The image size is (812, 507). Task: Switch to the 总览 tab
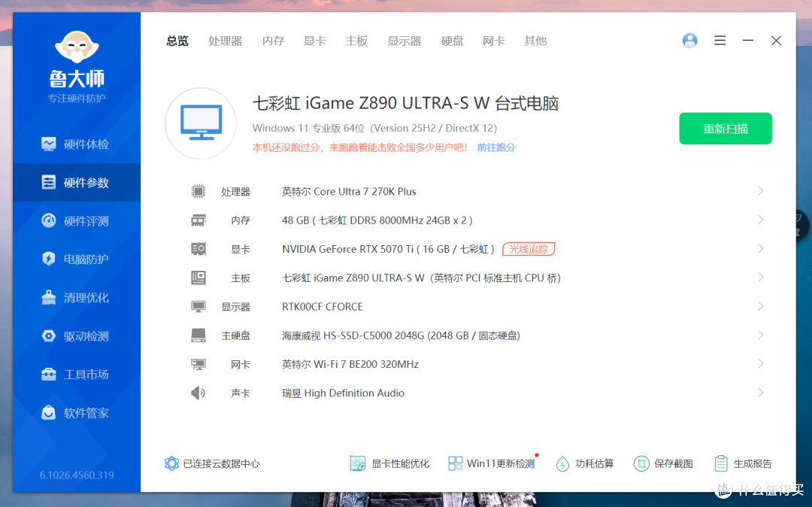[177, 41]
